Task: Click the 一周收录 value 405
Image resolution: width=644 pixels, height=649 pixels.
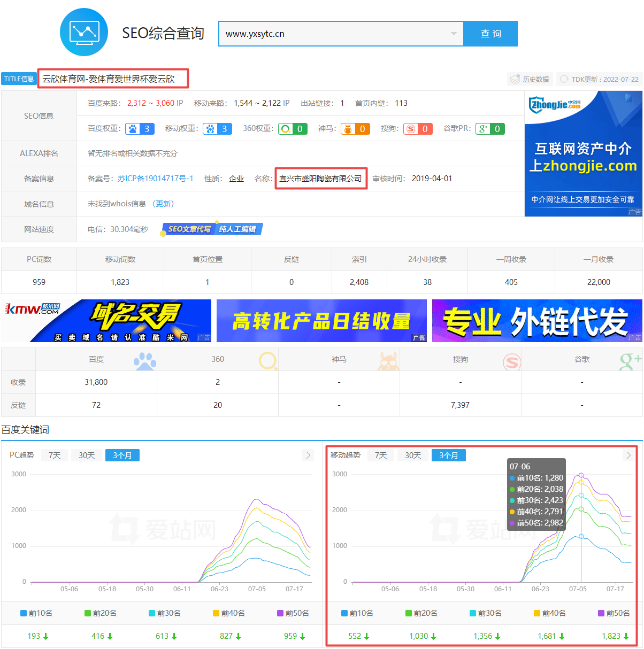Action: click(x=511, y=282)
